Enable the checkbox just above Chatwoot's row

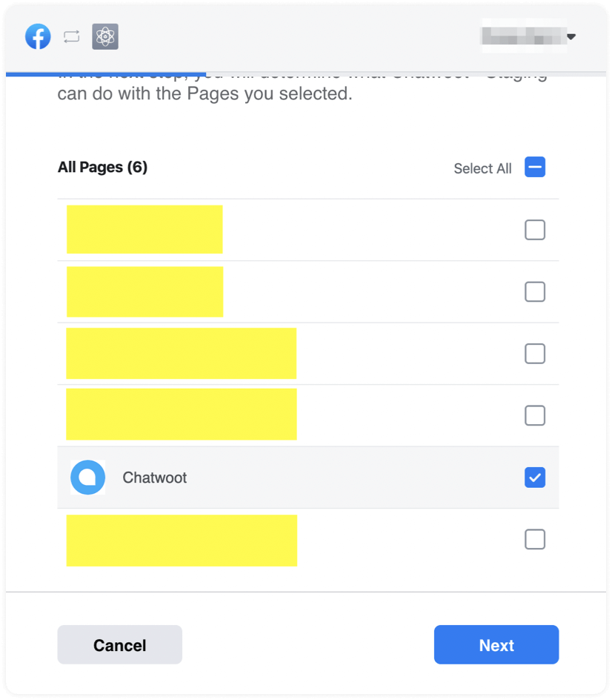(535, 415)
